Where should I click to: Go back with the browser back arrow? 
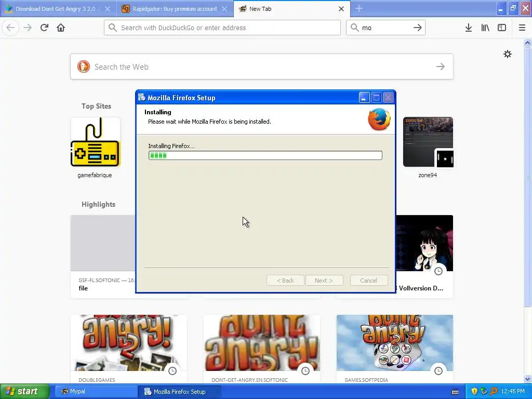click(x=10, y=28)
